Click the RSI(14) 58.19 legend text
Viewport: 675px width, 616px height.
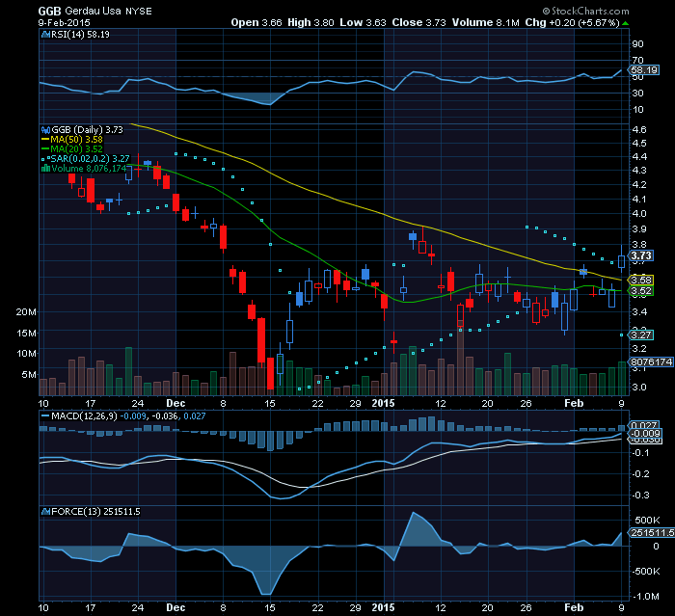[80, 35]
